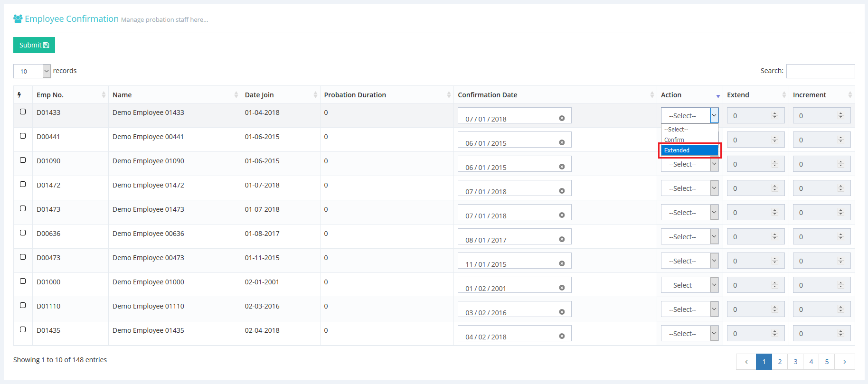868x384 pixels.
Task: Clear confirmation date for employee D00636
Action: pyautogui.click(x=562, y=239)
